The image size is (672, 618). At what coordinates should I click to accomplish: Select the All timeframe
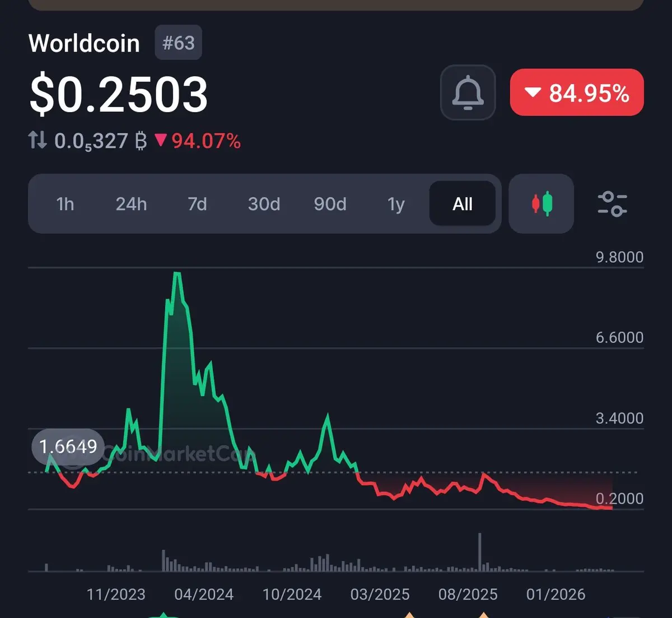pos(463,203)
